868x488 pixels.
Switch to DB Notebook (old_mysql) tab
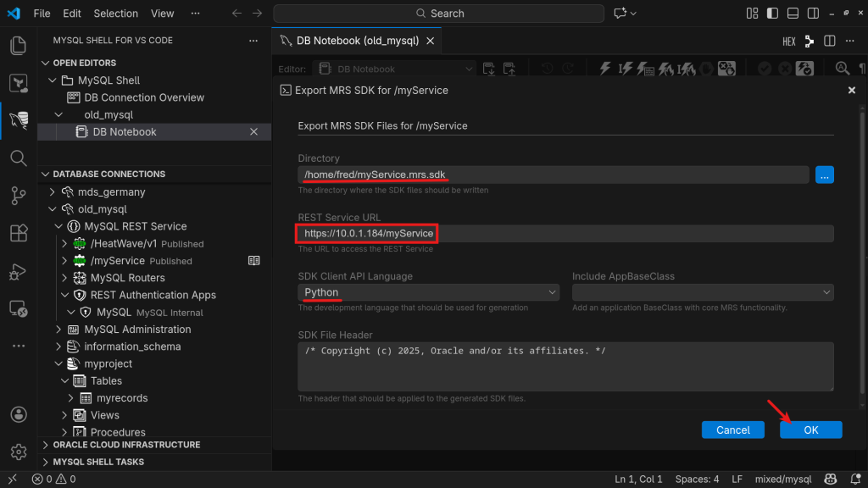tap(356, 41)
